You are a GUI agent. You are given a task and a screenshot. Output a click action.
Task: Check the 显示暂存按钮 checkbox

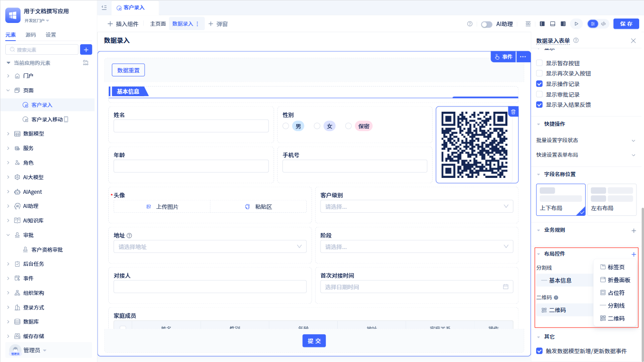click(x=539, y=63)
